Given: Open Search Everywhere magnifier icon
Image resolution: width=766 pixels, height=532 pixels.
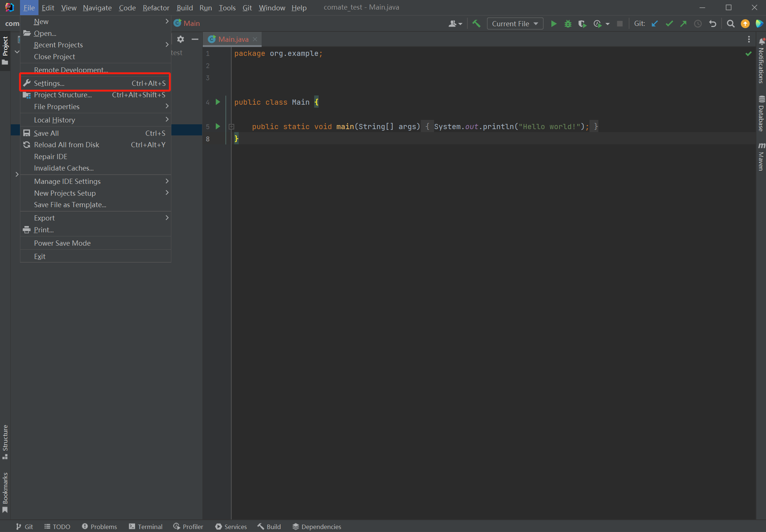Looking at the screenshot, I should (x=730, y=24).
